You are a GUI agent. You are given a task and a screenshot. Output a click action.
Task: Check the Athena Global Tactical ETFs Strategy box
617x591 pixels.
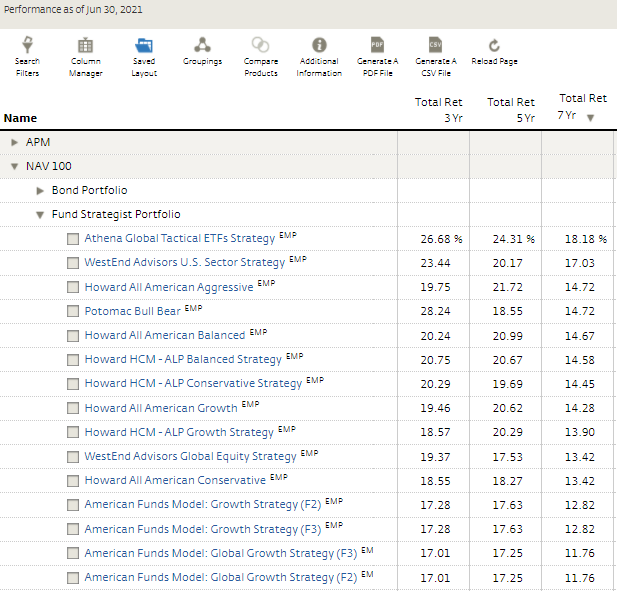pyautogui.click(x=73, y=239)
